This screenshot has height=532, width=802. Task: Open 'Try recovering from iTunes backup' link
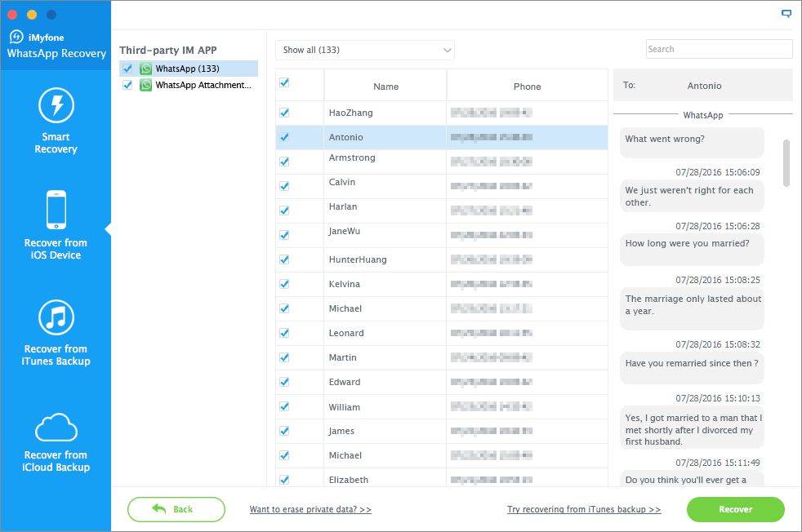[584, 509]
